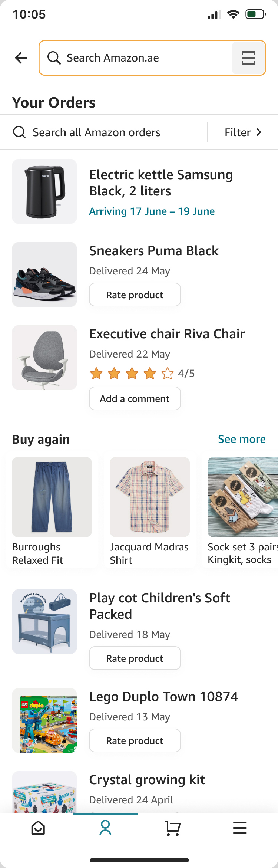Open the hamburger menu icon
Image resolution: width=278 pixels, height=868 pixels.
[x=240, y=828]
